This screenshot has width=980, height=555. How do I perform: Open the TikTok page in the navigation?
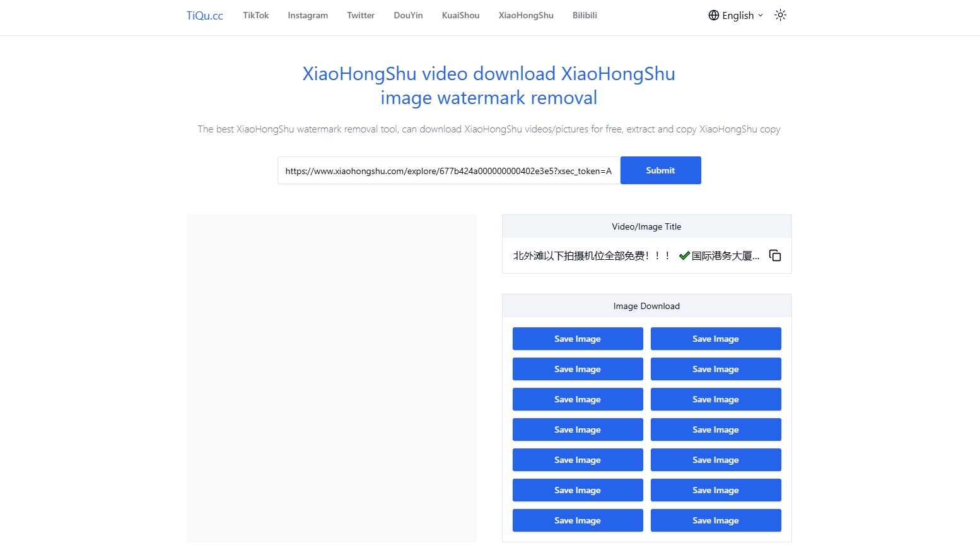[x=255, y=15]
